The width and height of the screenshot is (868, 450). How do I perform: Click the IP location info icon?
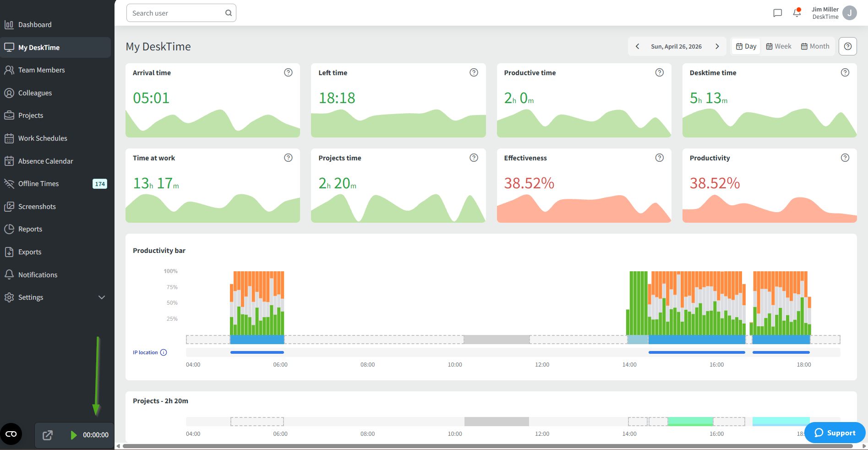[164, 352]
